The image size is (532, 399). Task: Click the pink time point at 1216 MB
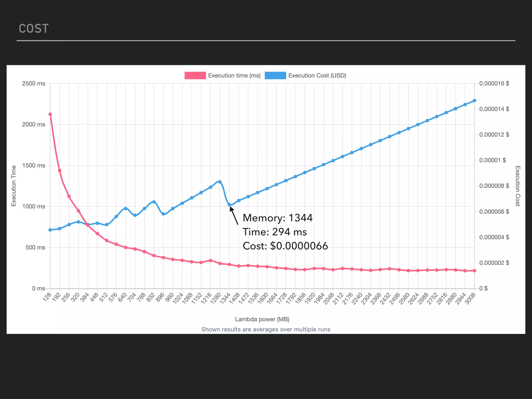[x=210, y=260]
